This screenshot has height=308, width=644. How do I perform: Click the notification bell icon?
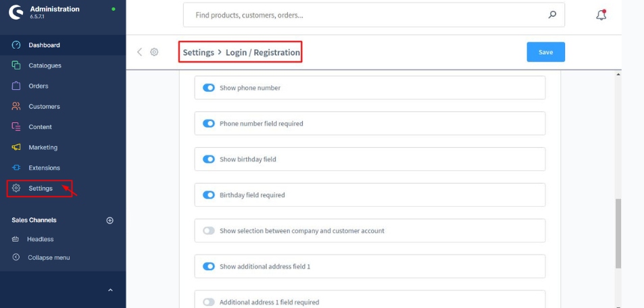(601, 15)
